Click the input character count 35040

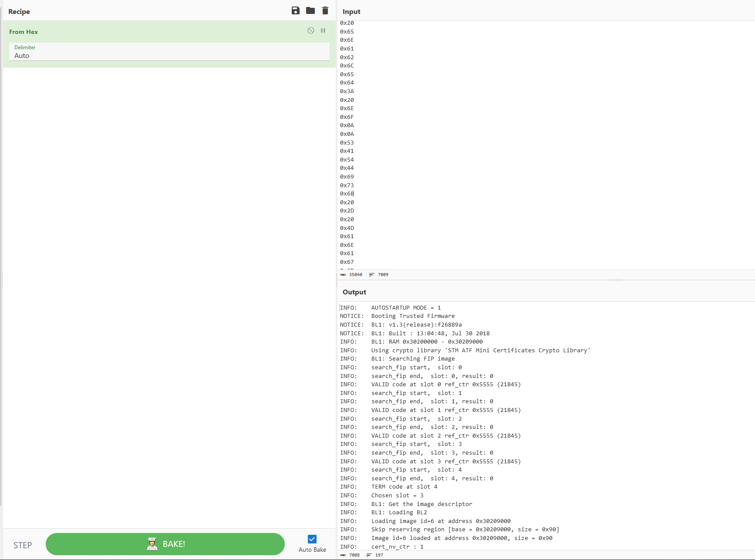351,275
